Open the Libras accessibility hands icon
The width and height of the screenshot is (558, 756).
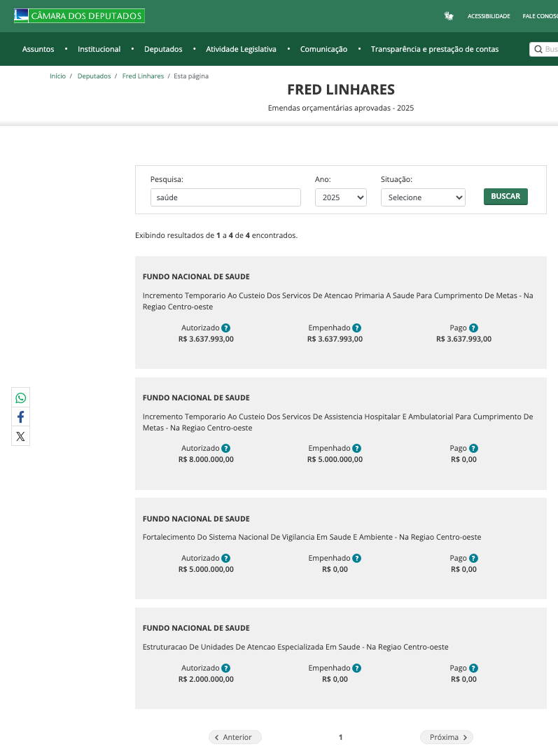click(x=449, y=16)
